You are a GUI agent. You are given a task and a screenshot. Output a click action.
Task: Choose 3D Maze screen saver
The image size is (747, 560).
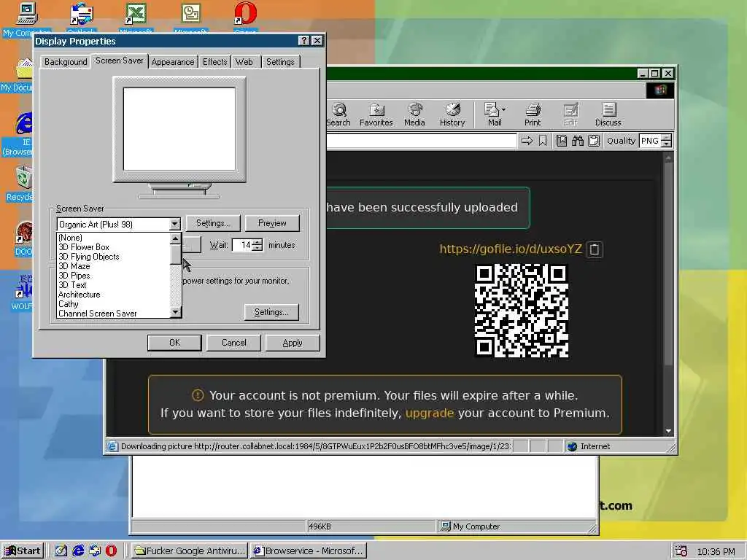click(113, 266)
